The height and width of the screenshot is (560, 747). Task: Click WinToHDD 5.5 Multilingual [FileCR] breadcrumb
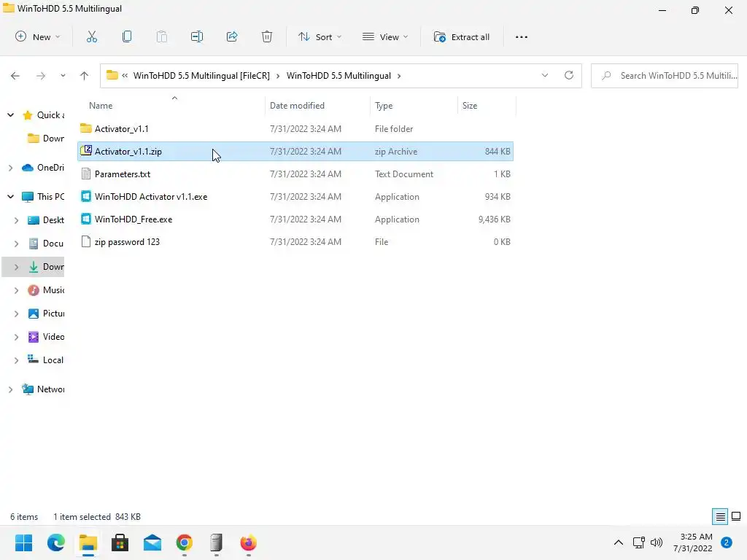pyautogui.click(x=201, y=76)
